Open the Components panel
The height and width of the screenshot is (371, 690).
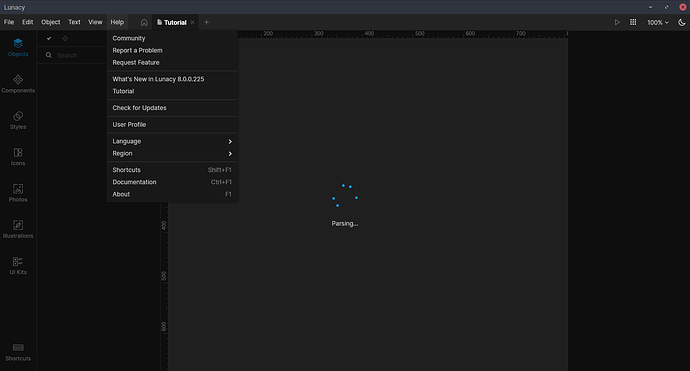(18, 84)
